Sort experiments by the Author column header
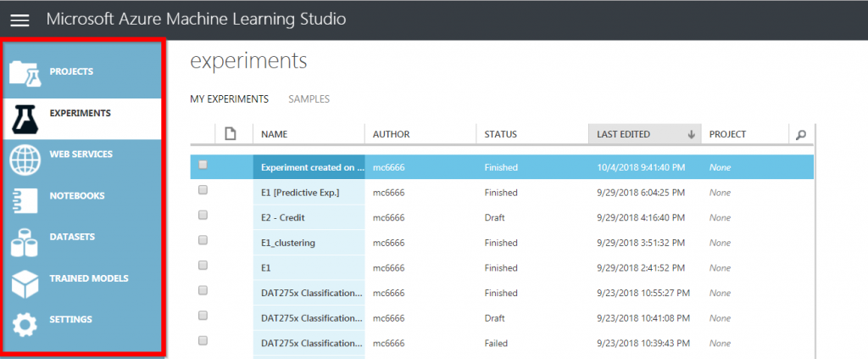 [x=392, y=134]
